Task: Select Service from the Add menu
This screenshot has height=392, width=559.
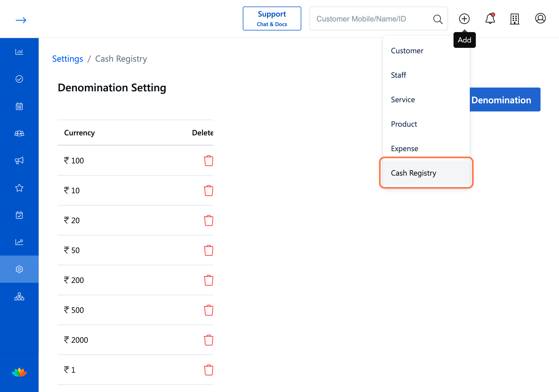Action: (426, 100)
